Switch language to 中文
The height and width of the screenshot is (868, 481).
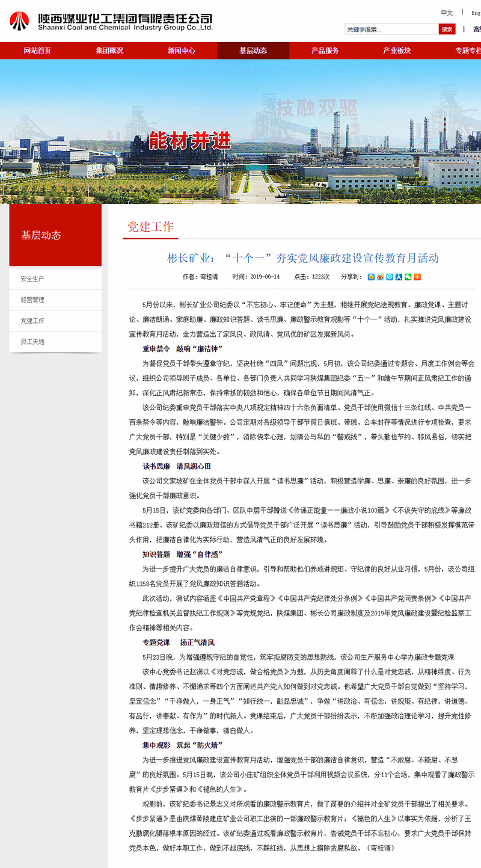(x=447, y=12)
